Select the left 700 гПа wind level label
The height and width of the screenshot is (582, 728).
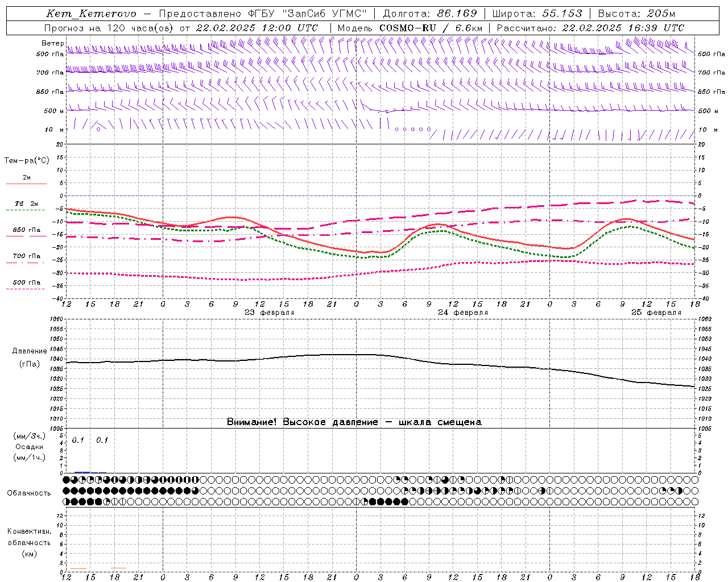coord(50,73)
